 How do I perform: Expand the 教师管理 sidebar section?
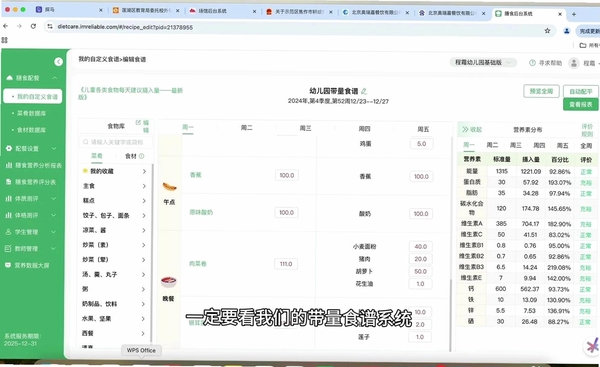click(53, 249)
